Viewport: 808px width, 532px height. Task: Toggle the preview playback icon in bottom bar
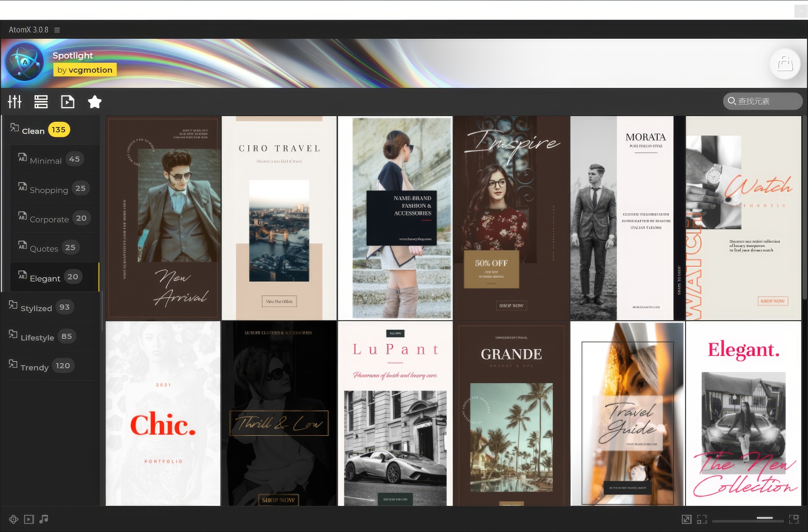pos(29,519)
